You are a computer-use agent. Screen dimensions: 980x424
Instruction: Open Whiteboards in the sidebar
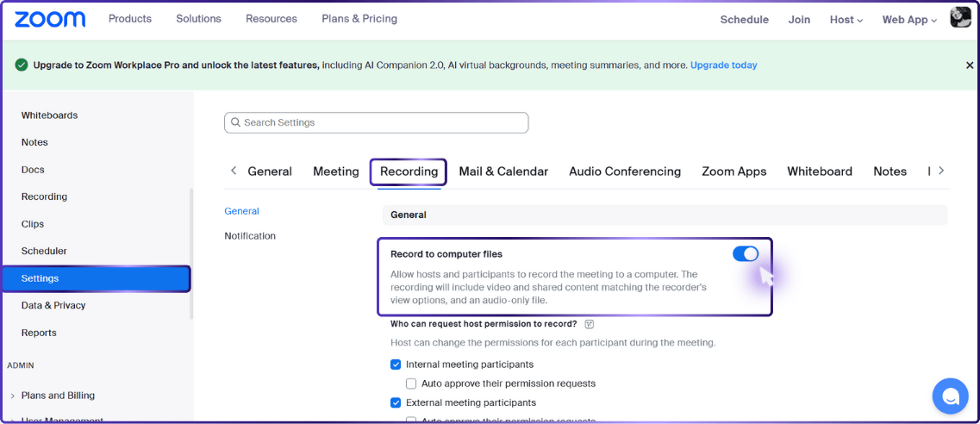point(49,115)
